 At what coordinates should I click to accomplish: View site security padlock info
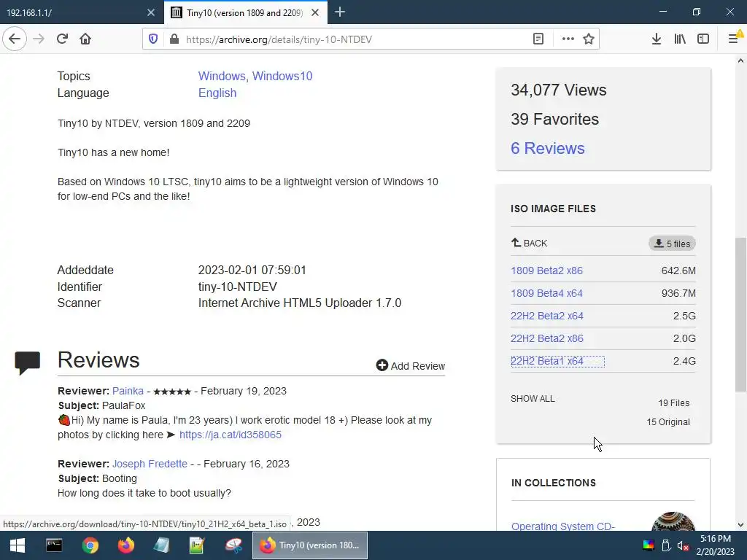pos(174,39)
